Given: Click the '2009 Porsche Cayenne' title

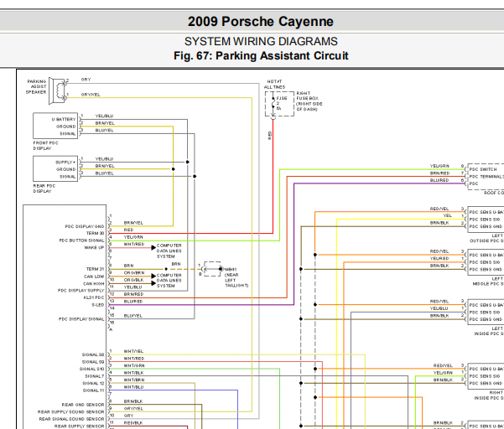Looking at the screenshot, I should pyautogui.click(x=260, y=22).
